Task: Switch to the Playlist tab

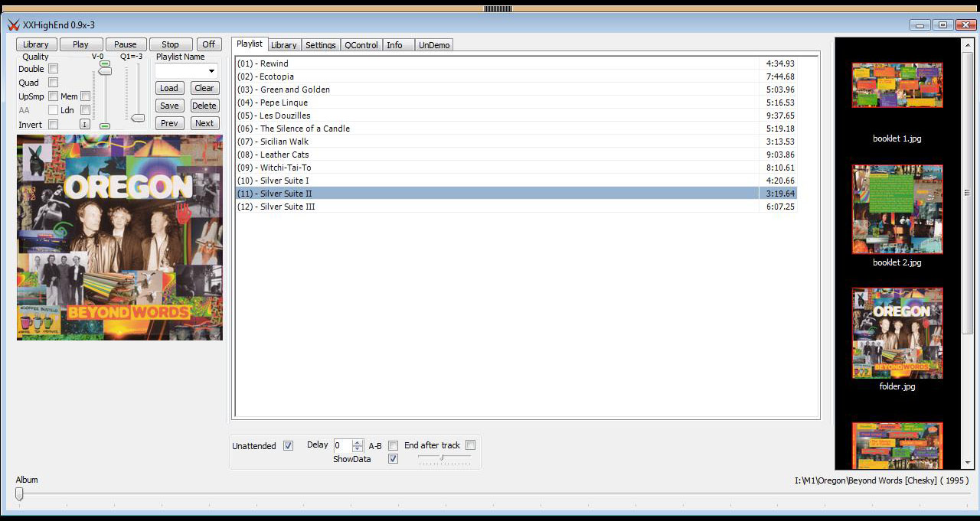Action: click(x=250, y=44)
